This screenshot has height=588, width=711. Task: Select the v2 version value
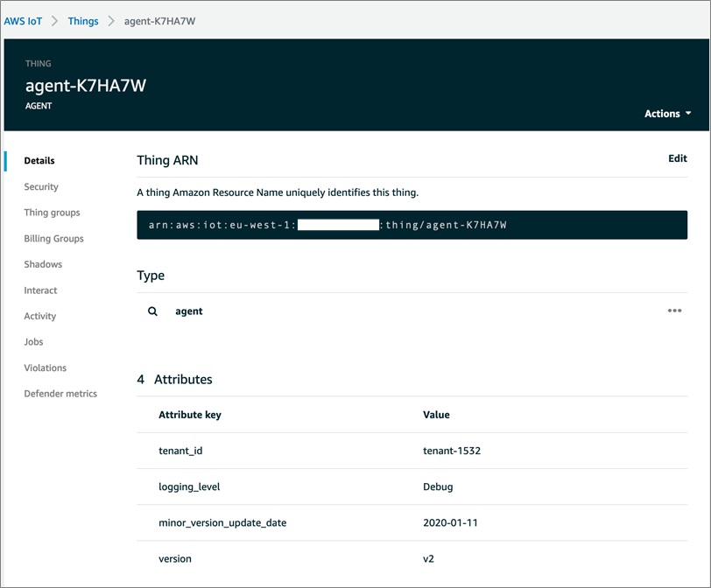428,559
